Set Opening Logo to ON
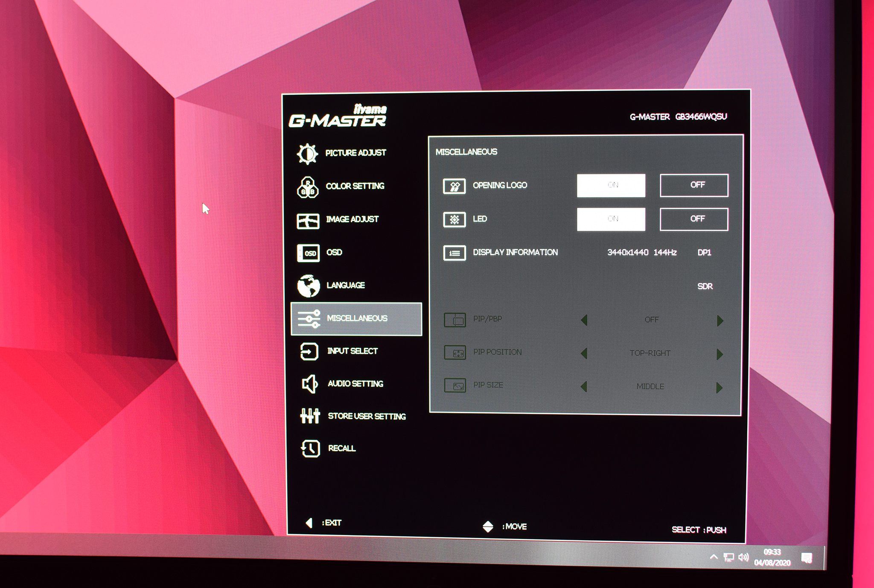The height and width of the screenshot is (588, 874). point(611,185)
